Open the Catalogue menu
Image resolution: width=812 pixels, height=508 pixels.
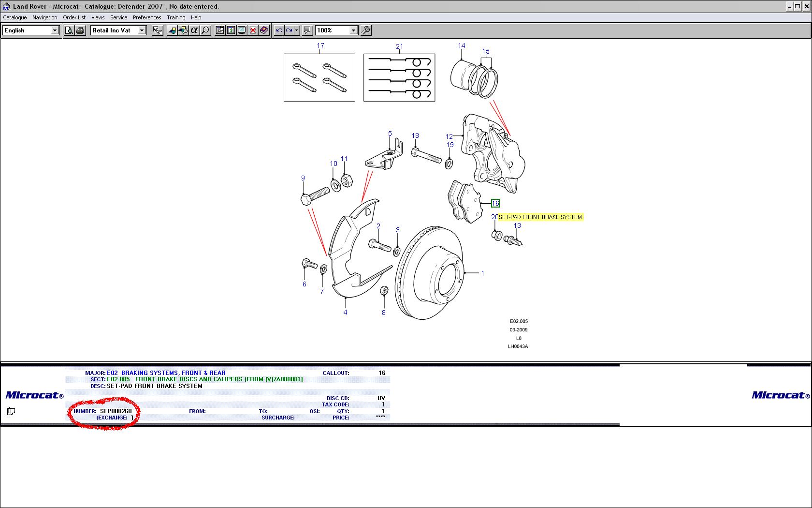(x=15, y=17)
